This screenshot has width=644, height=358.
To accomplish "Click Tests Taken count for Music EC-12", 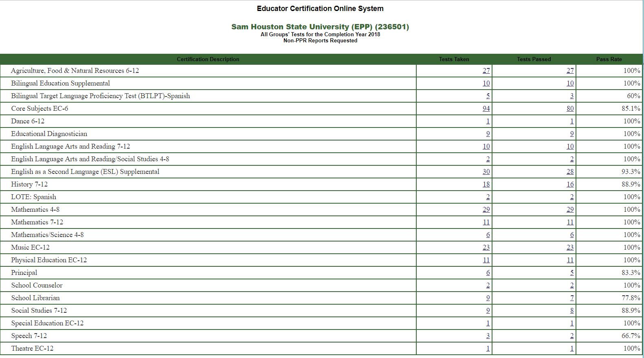I will click(x=486, y=247).
